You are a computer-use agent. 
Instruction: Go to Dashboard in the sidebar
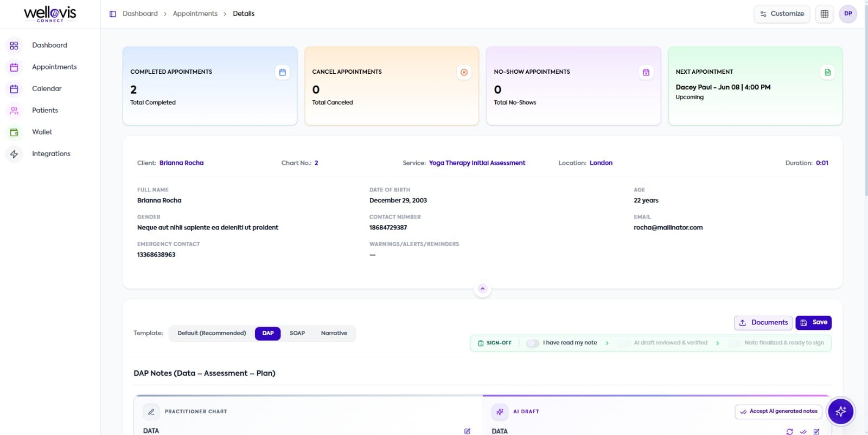pyautogui.click(x=49, y=46)
